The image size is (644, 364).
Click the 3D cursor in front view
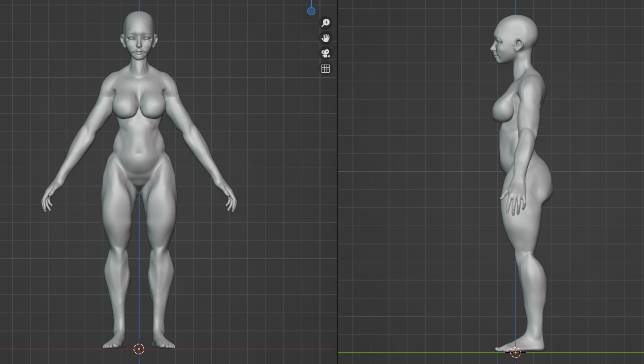(x=139, y=349)
